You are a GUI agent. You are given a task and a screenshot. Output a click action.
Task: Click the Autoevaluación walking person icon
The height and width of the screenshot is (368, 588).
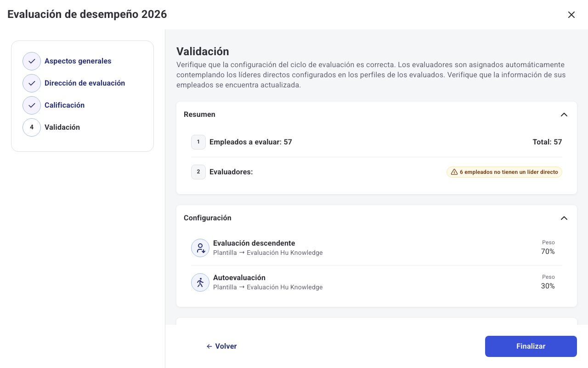click(200, 282)
